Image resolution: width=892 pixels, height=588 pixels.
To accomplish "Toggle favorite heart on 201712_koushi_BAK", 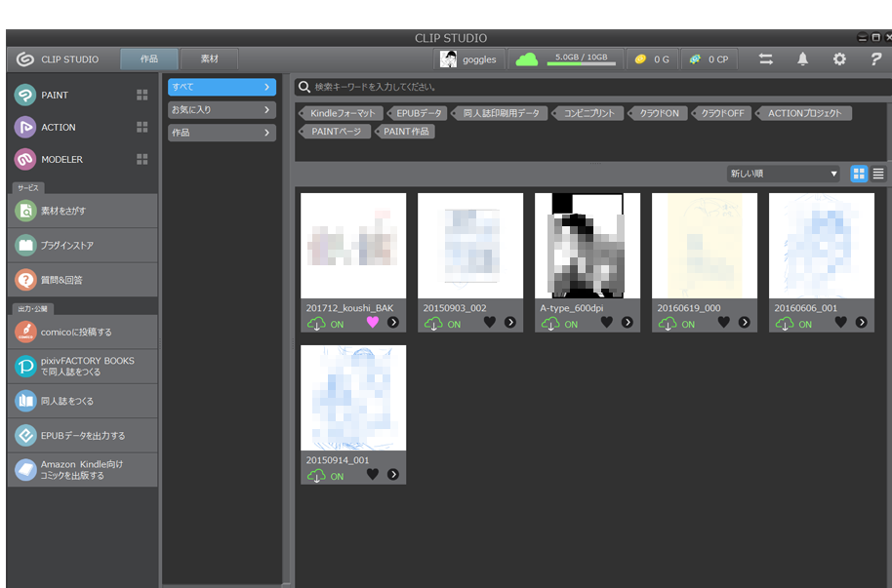I will pos(372,323).
